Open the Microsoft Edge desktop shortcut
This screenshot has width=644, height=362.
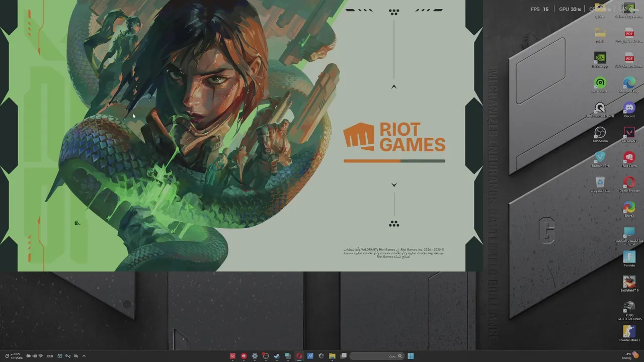tap(629, 85)
